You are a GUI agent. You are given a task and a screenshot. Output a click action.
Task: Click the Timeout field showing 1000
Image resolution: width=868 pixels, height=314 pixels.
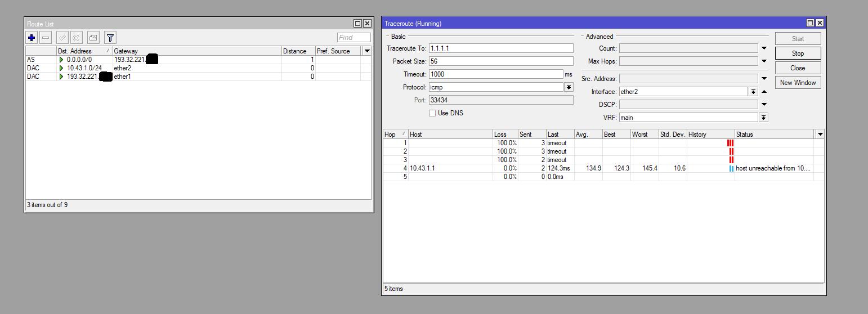(x=496, y=74)
